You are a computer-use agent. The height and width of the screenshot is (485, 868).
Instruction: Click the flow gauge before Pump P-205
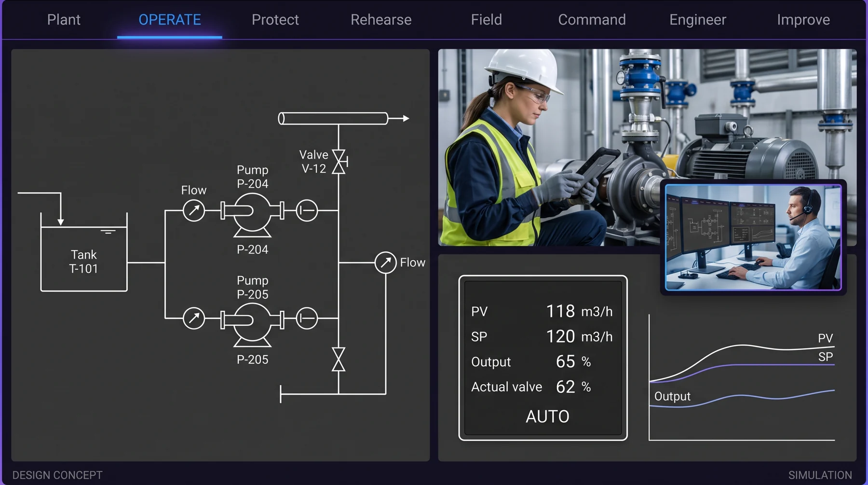[194, 319]
